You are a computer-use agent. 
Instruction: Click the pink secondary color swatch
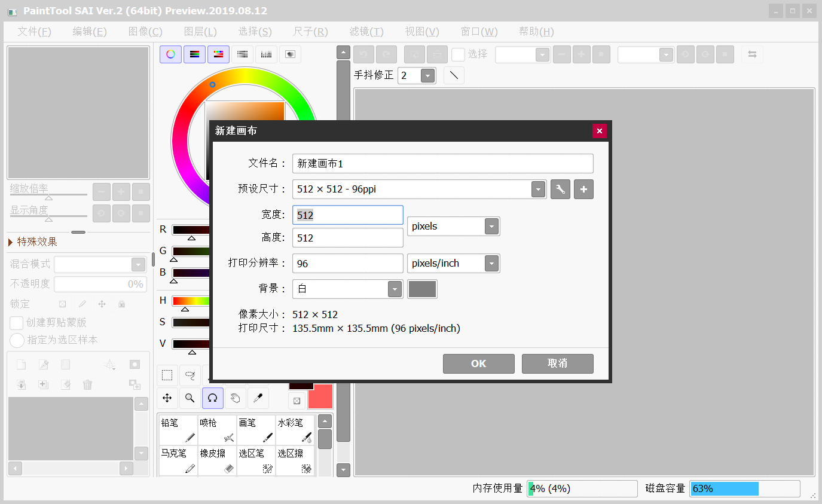(320, 396)
